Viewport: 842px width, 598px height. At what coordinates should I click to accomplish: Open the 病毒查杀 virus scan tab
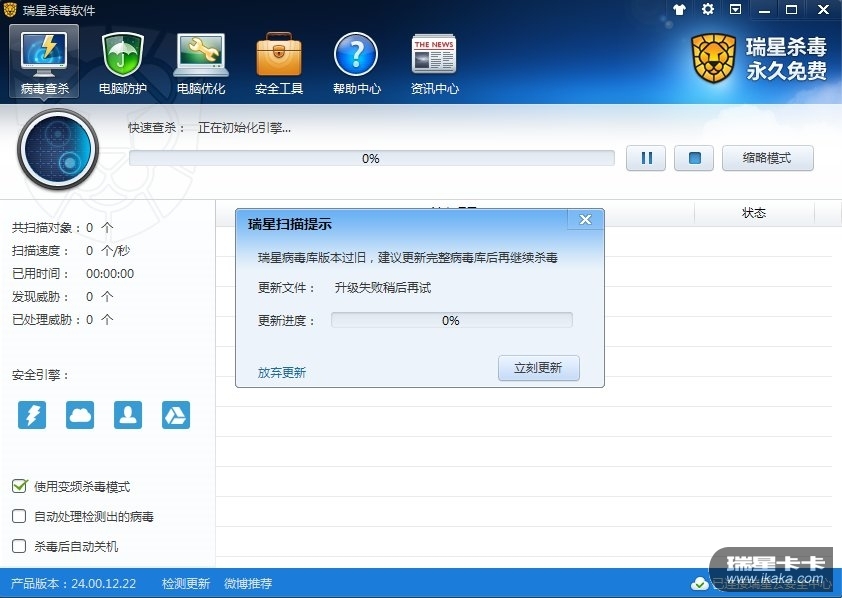tap(44, 61)
